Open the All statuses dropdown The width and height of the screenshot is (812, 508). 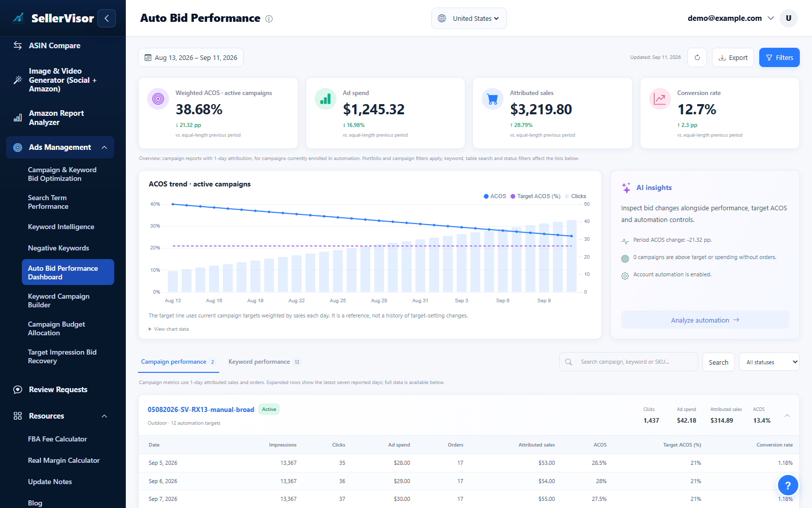(x=769, y=362)
